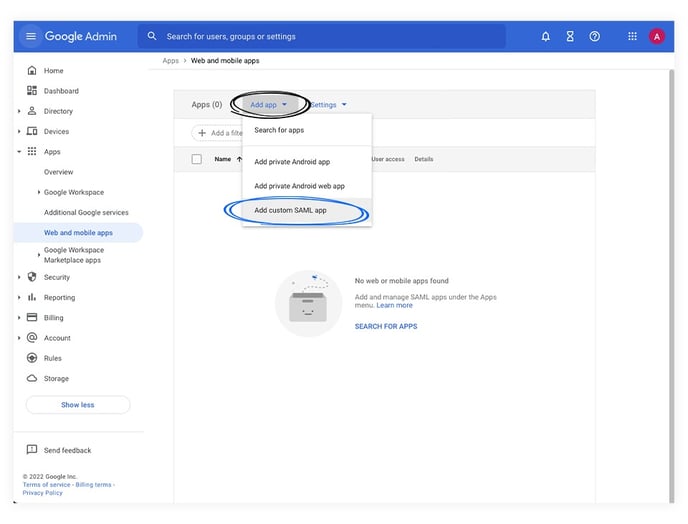Viewport: 688px width, 524px height.
Task: Expand the Devices section arrow
Action: point(19,131)
